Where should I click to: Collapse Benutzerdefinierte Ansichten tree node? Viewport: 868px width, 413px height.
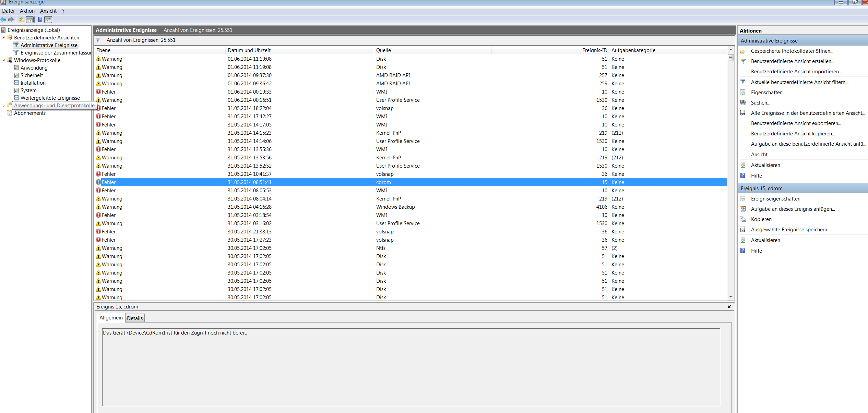[3, 38]
